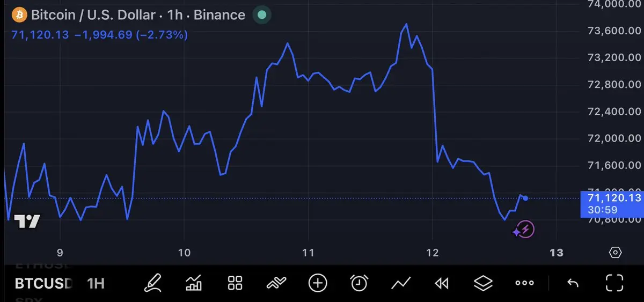Screen dimensions: 644x302
Task: Tap the circled plus compare icon
Action: pyautogui.click(x=318, y=283)
